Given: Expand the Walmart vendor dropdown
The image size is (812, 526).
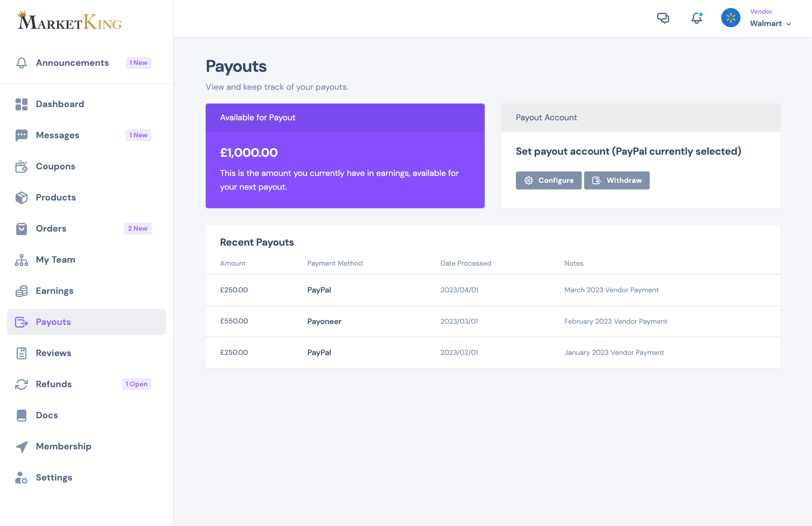Looking at the screenshot, I should (788, 24).
